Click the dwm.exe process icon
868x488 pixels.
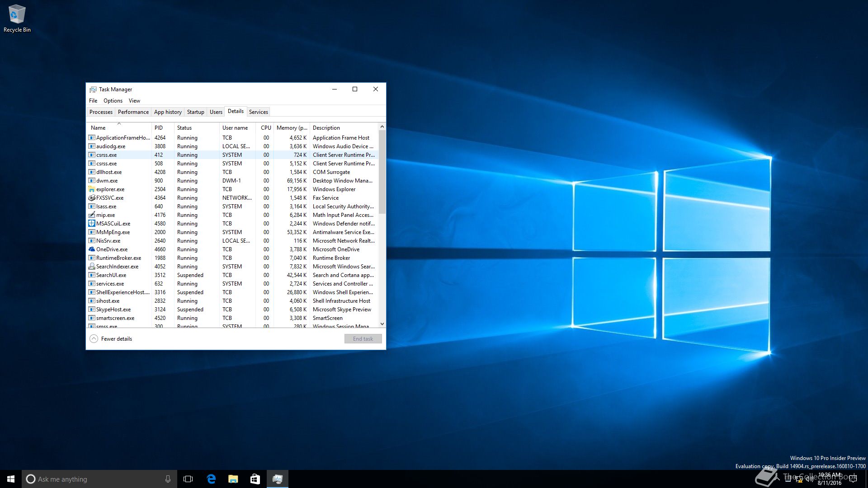pos(91,181)
